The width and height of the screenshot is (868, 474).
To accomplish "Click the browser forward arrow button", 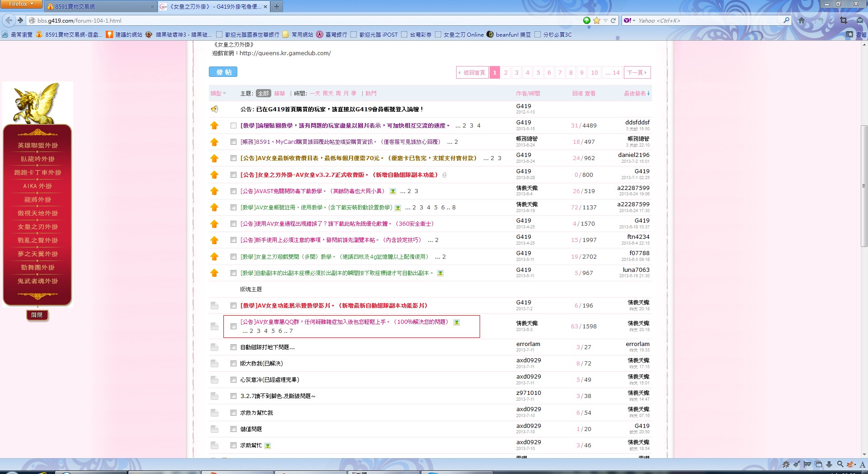I will click(x=20, y=20).
